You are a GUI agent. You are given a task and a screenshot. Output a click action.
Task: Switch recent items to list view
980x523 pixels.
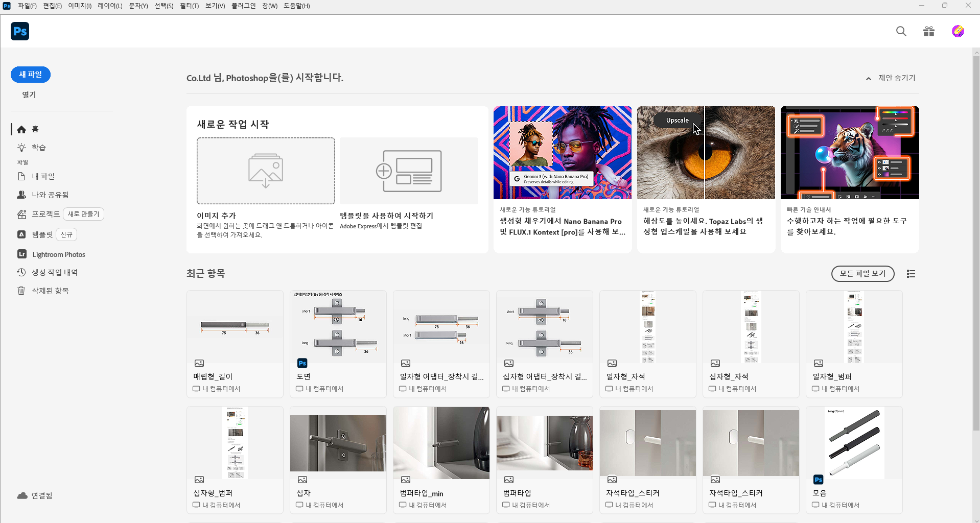911,274
